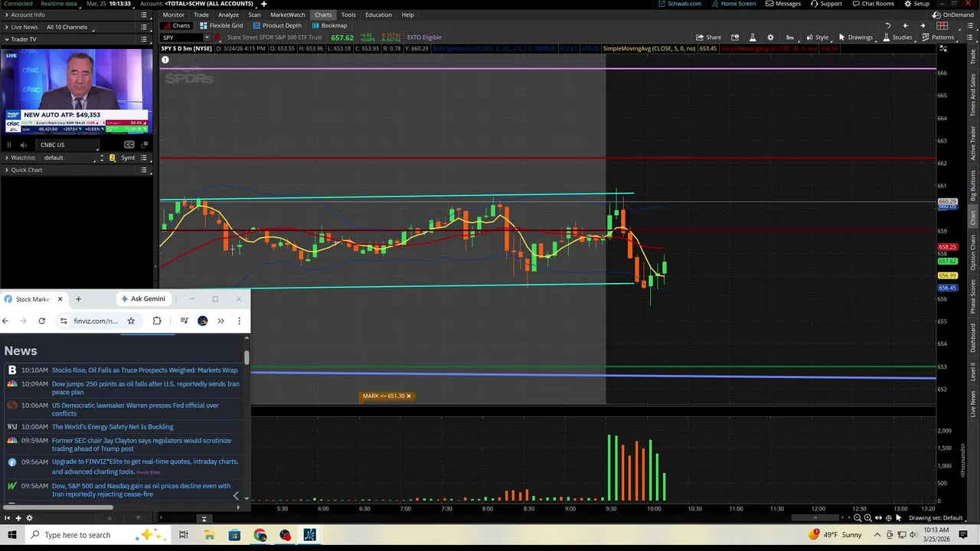The image size is (980, 551).
Task: Open chart settings gear icon
Action: point(770,37)
